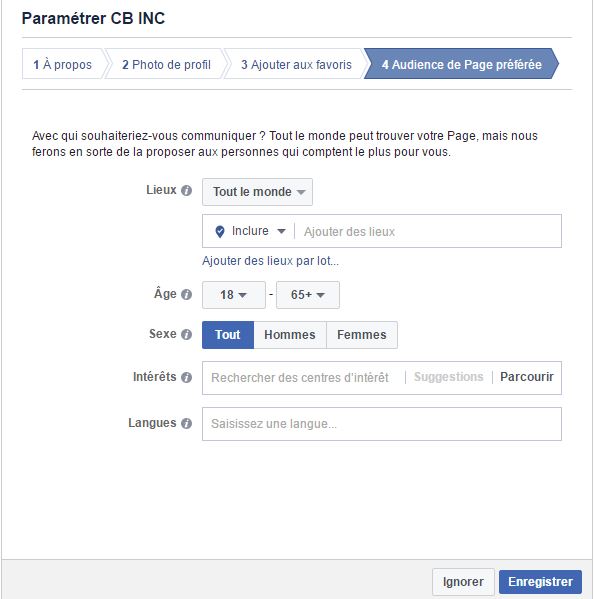Open the minimum age 18 dropdown
This screenshot has width=595, height=599.
coord(234,295)
